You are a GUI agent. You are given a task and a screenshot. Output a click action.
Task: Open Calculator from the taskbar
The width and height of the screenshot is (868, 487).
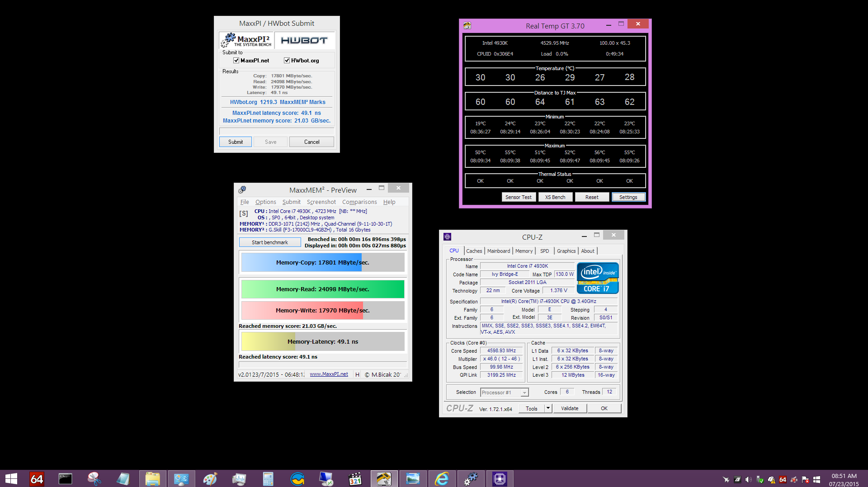click(268, 478)
